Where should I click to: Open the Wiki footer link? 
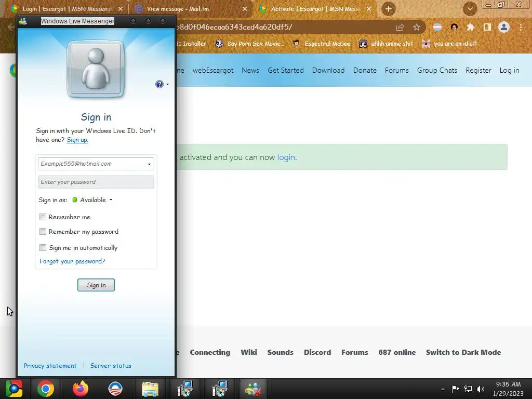(x=249, y=353)
